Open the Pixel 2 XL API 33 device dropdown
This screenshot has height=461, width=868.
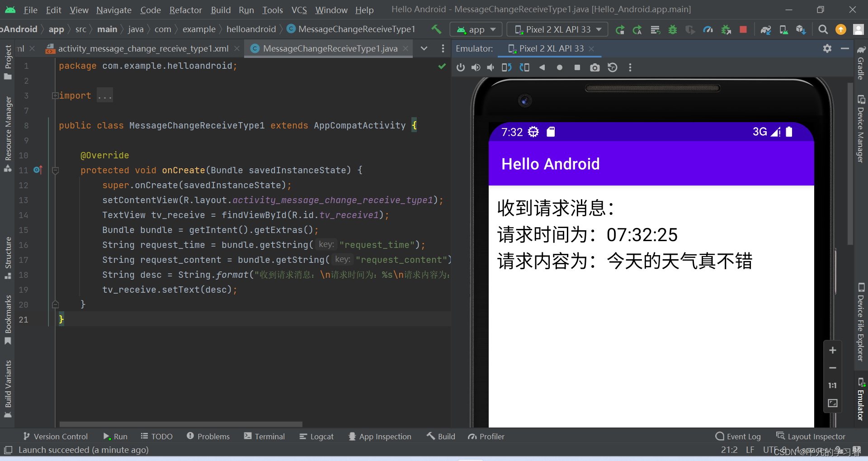[557, 29]
